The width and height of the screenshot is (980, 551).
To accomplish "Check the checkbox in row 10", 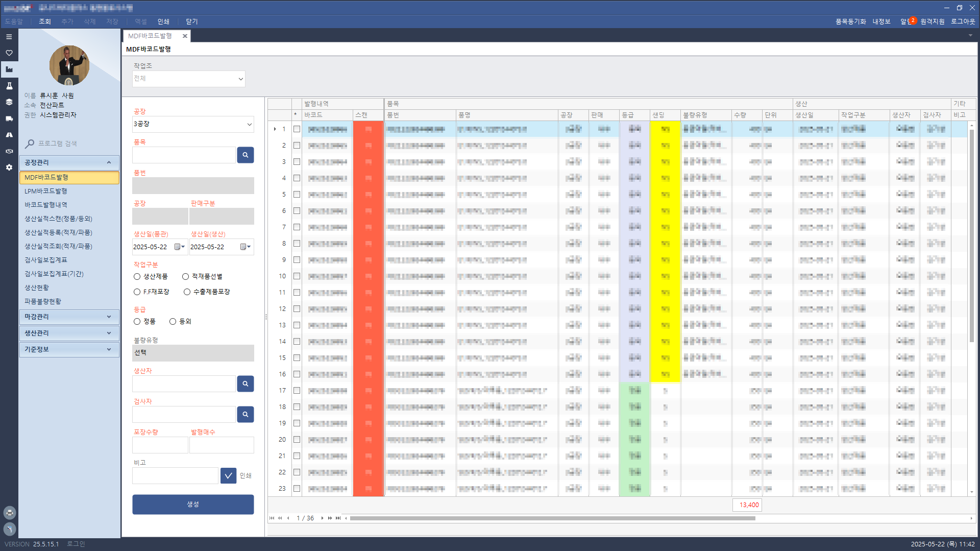I will point(297,276).
